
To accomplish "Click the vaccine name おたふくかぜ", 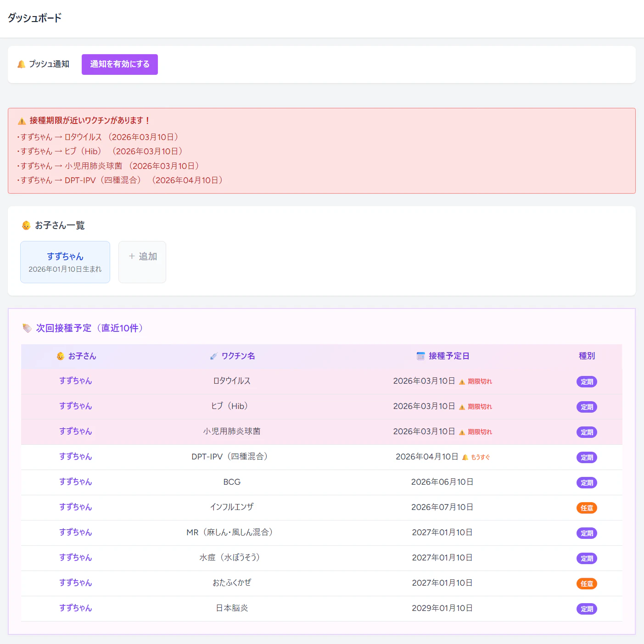I will click(232, 583).
